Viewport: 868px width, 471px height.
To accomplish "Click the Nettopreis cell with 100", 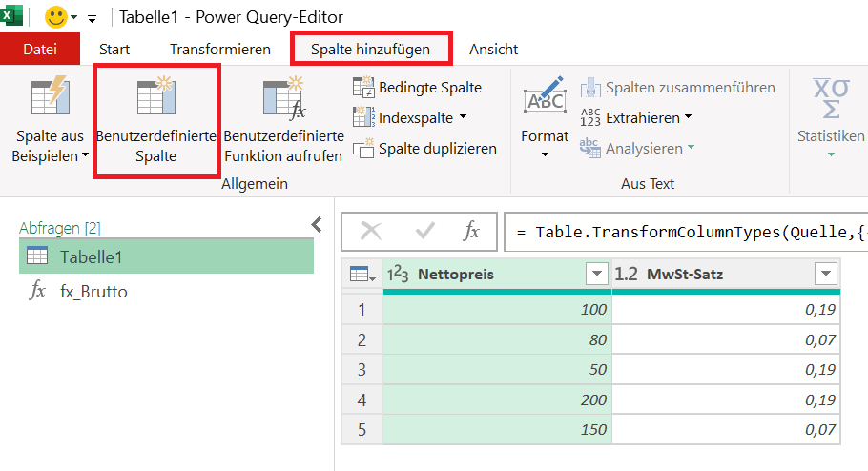I will point(497,309).
